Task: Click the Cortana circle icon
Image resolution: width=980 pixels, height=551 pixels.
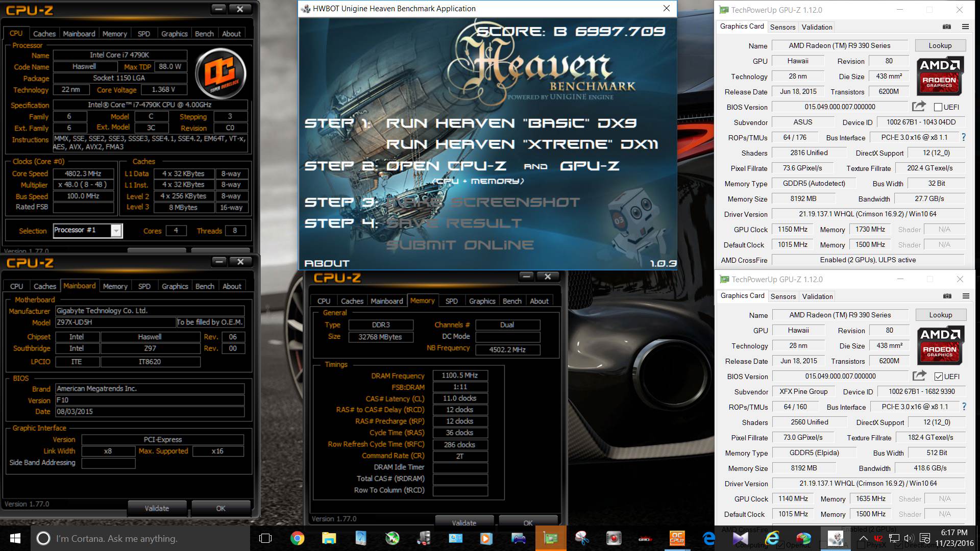Action: pos(43,538)
